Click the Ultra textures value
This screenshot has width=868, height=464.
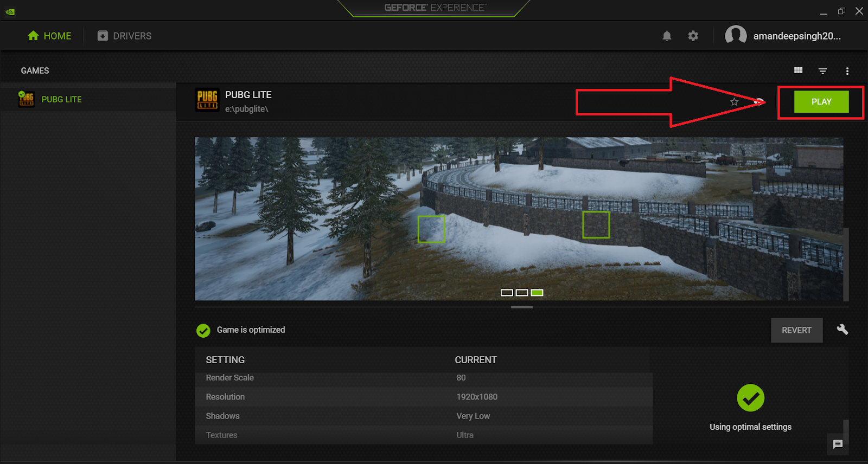tap(465, 435)
